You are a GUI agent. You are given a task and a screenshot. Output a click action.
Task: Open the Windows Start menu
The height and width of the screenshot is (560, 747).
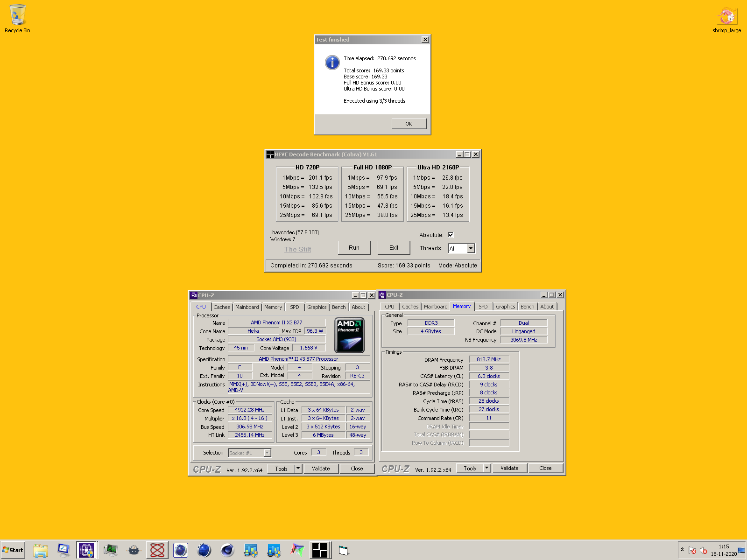13,550
